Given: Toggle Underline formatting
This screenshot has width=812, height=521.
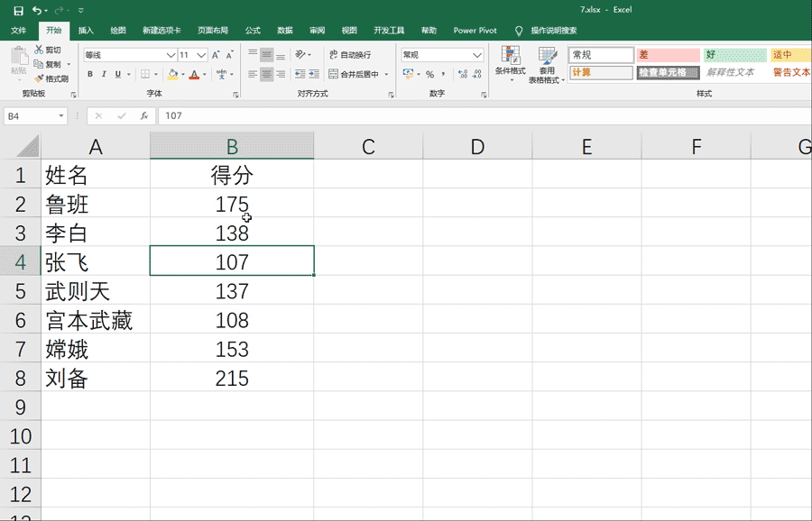Looking at the screenshot, I should (118, 74).
